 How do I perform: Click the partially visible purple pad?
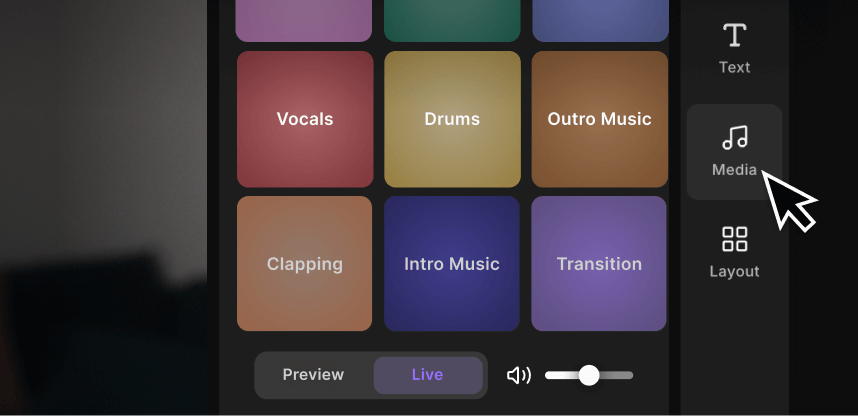tap(304, 19)
